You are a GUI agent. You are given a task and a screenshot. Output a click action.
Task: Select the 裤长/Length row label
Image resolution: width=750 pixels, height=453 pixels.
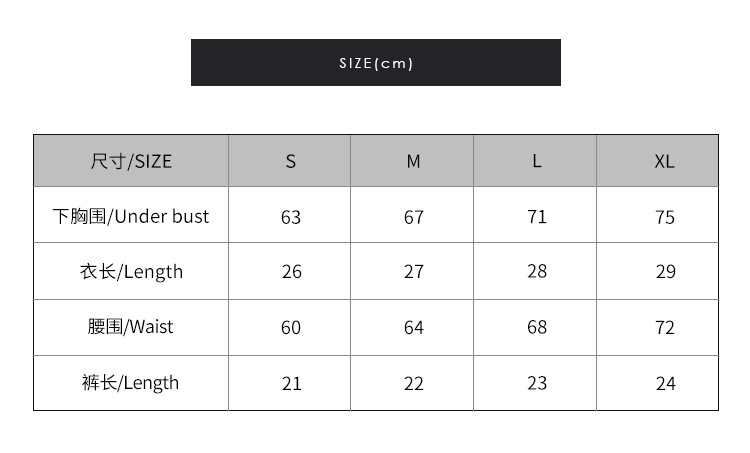click(131, 382)
